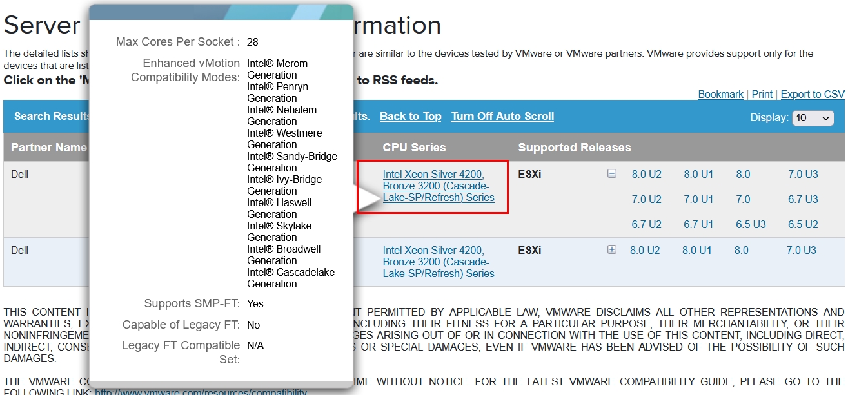The width and height of the screenshot is (868, 395).
Task: Collapse the first Dell row's release list
Action: 612,174
